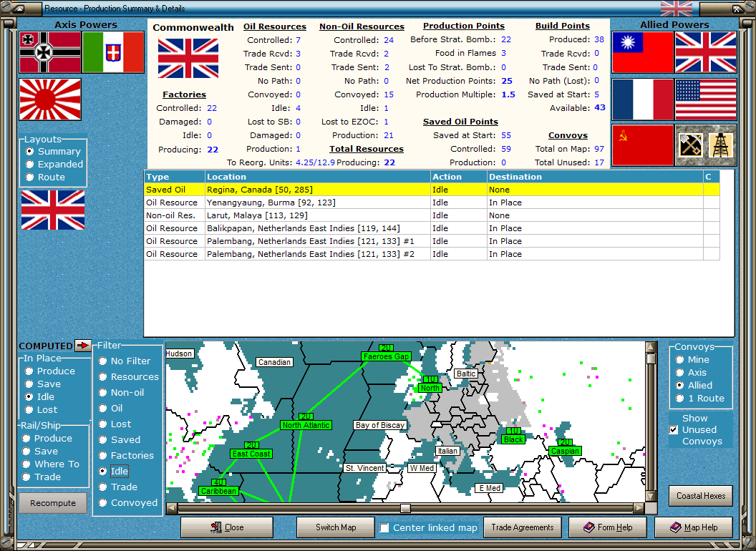Open Trade Agreements
The height and width of the screenshot is (551, 756).
point(522,527)
